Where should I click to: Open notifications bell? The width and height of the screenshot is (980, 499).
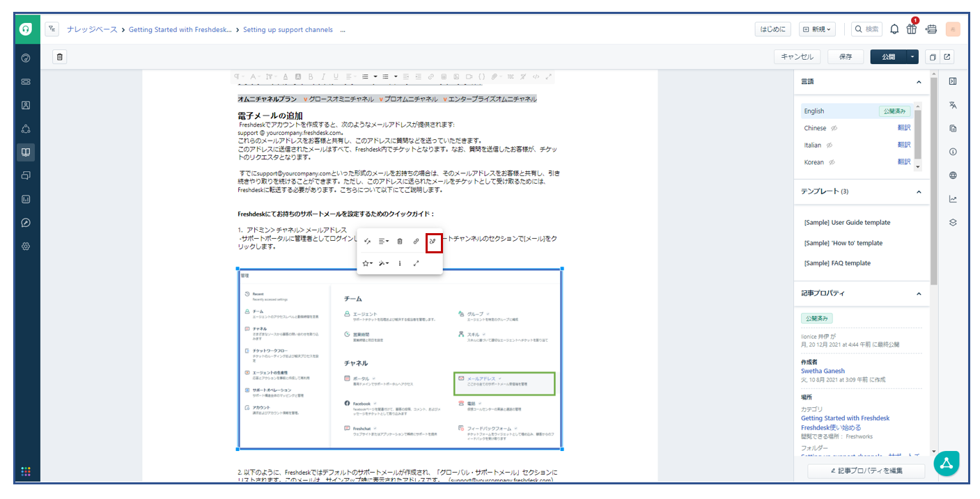pos(894,29)
